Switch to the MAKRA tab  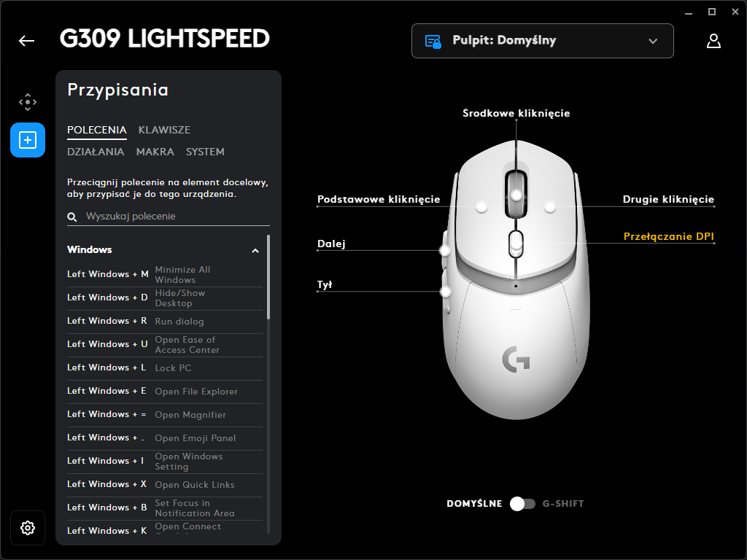155,152
